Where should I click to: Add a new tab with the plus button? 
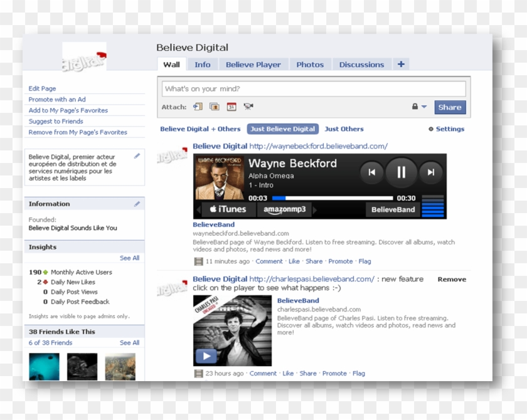click(401, 64)
